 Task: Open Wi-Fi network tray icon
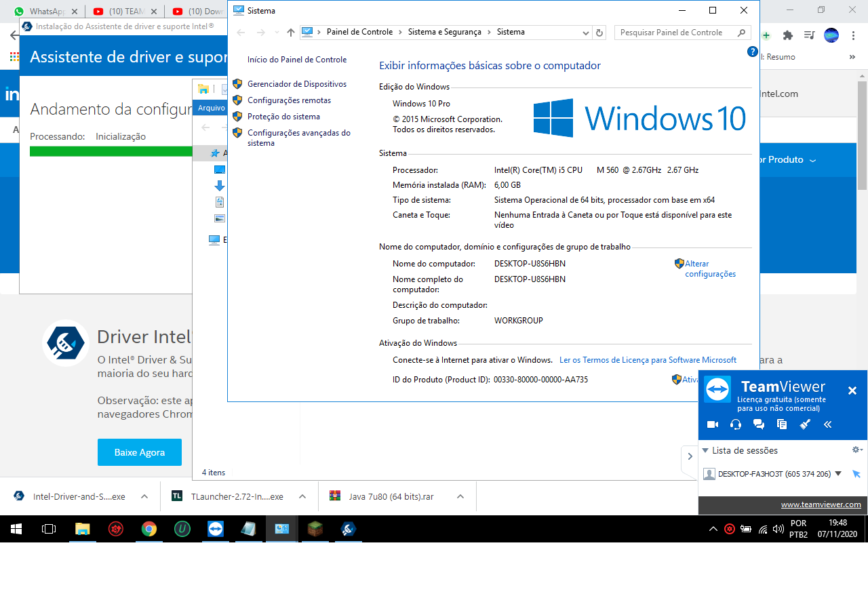[762, 529]
